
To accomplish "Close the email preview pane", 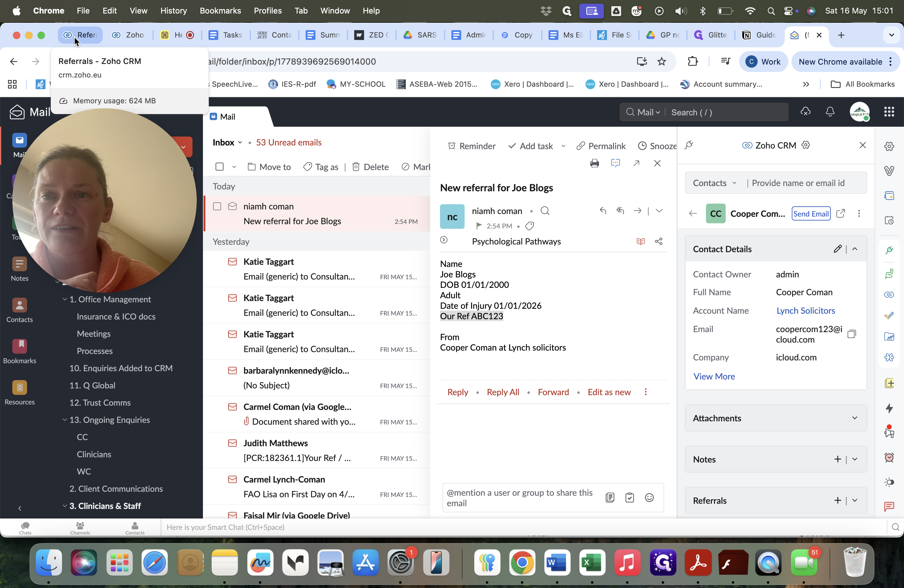I will 657,163.
